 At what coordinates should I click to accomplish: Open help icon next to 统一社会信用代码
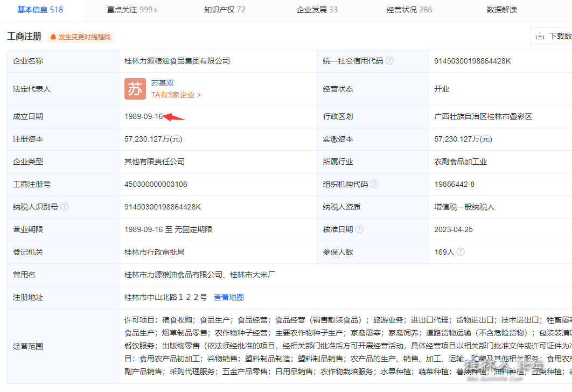point(389,60)
